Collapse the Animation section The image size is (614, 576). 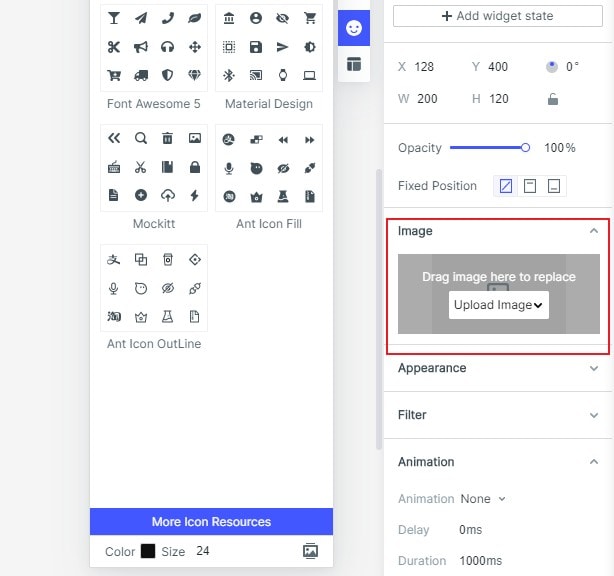point(594,462)
